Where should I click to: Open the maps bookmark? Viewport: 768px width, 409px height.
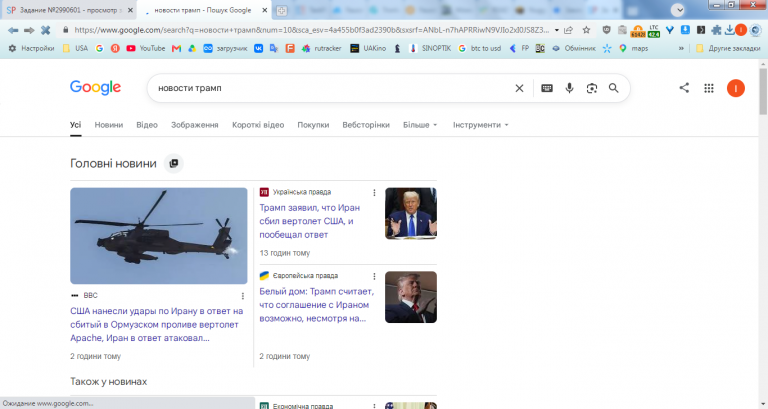[633, 48]
